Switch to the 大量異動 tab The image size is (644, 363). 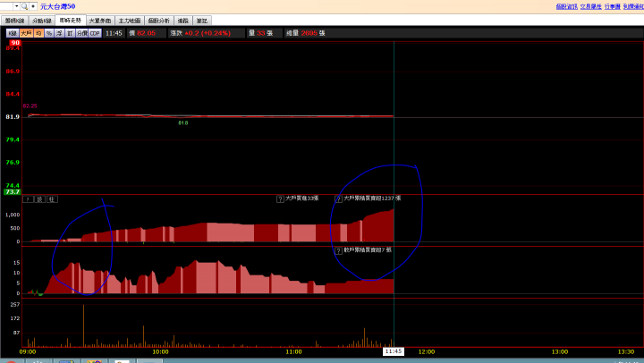tap(100, 21)
